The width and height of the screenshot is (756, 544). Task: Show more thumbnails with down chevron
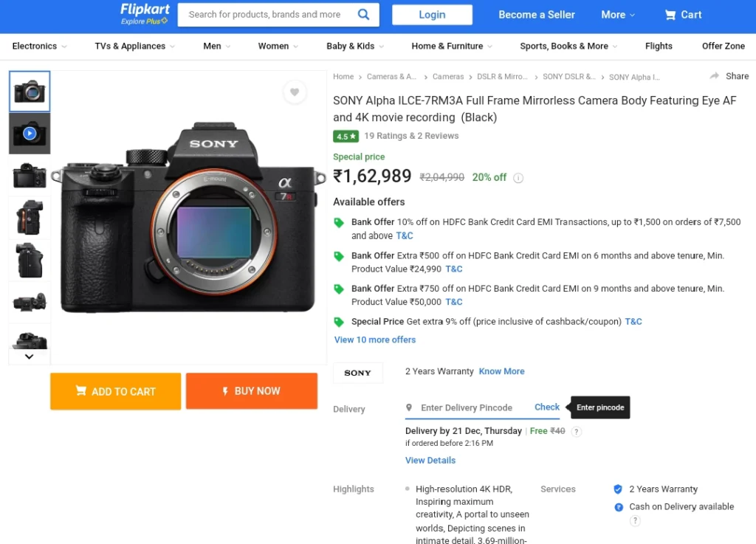pos(30,357)
